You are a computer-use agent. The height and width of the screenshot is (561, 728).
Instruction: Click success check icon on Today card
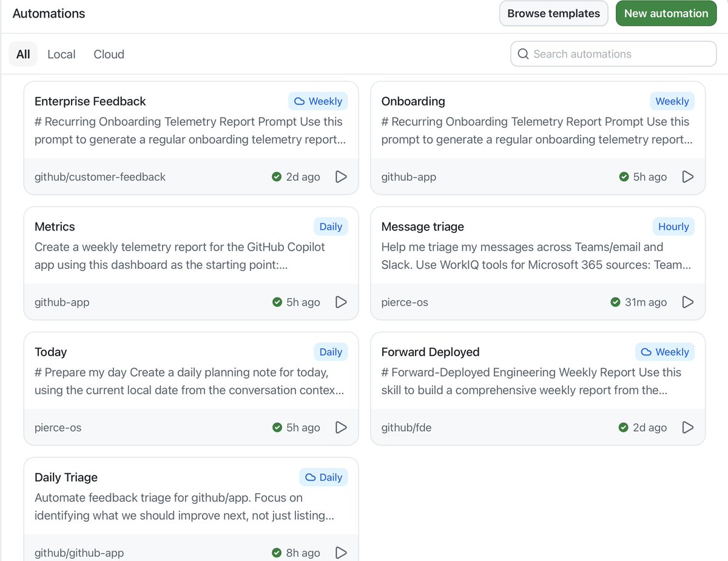pos(277,428)
